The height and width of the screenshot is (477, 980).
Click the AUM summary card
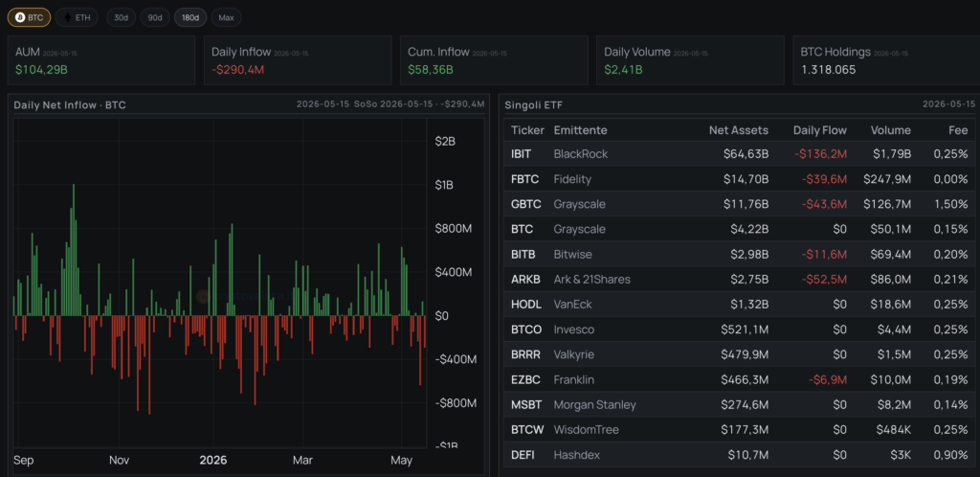point(101,60)
